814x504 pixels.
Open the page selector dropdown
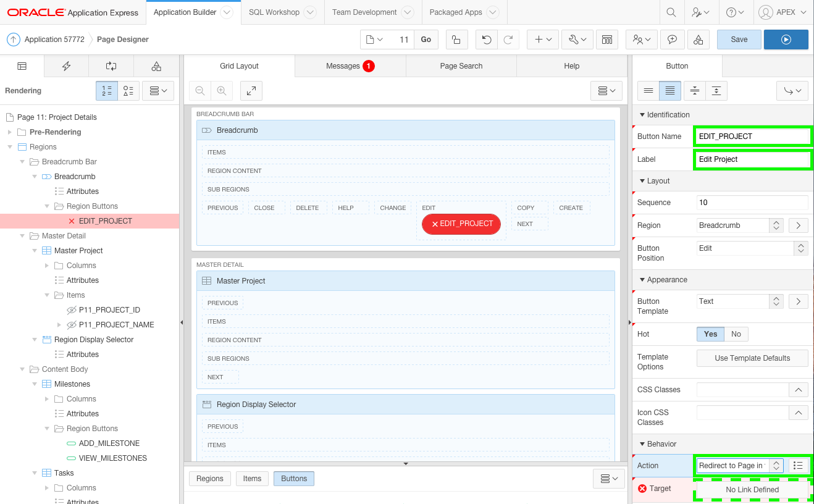tap(375, 40)
